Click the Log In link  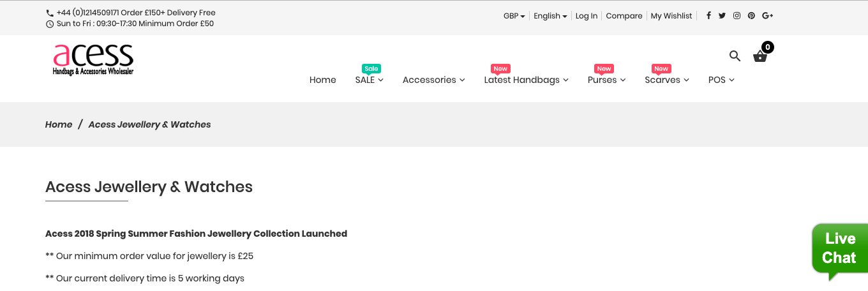(x=587, y=16)
